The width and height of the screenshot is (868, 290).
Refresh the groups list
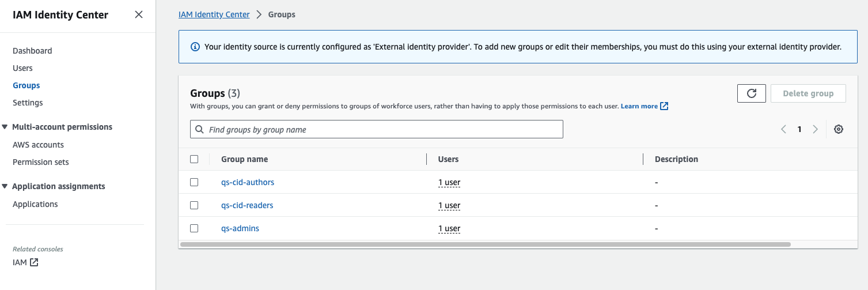click(x=751, y=93)
